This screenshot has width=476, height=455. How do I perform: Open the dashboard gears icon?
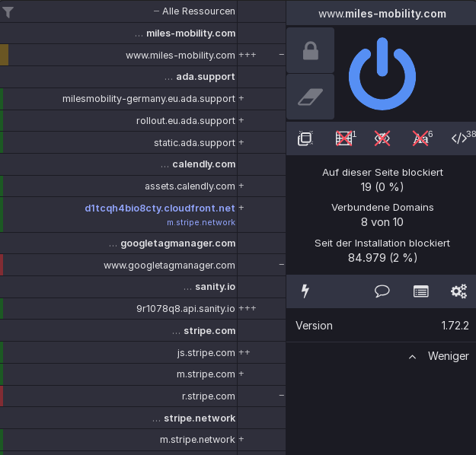pyautogui.click(x=458, y=291)
